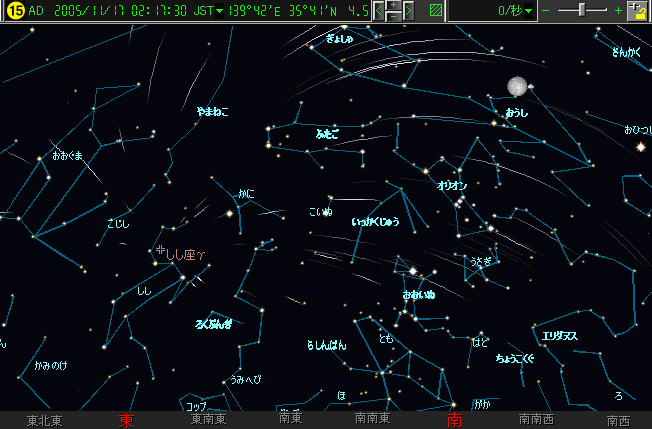Click the minus sign beside the slider
This screenshot has height=429, width=652.
545,12
